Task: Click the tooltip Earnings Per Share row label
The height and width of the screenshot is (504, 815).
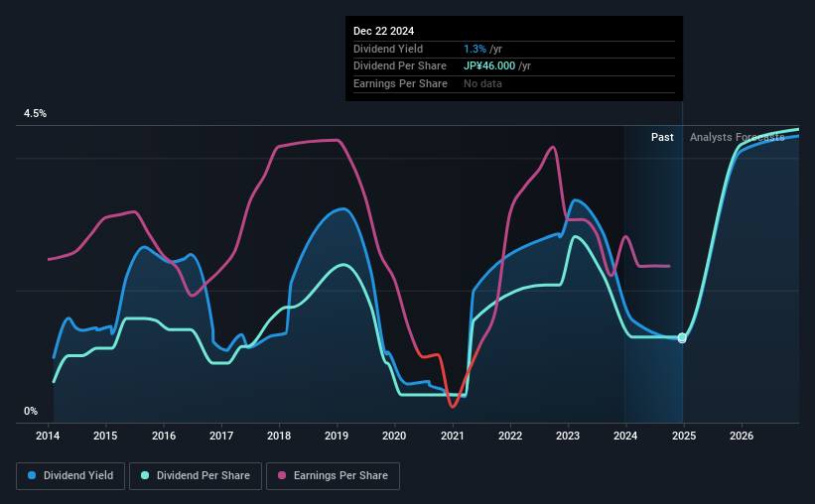Action: [x=400, y=83]
